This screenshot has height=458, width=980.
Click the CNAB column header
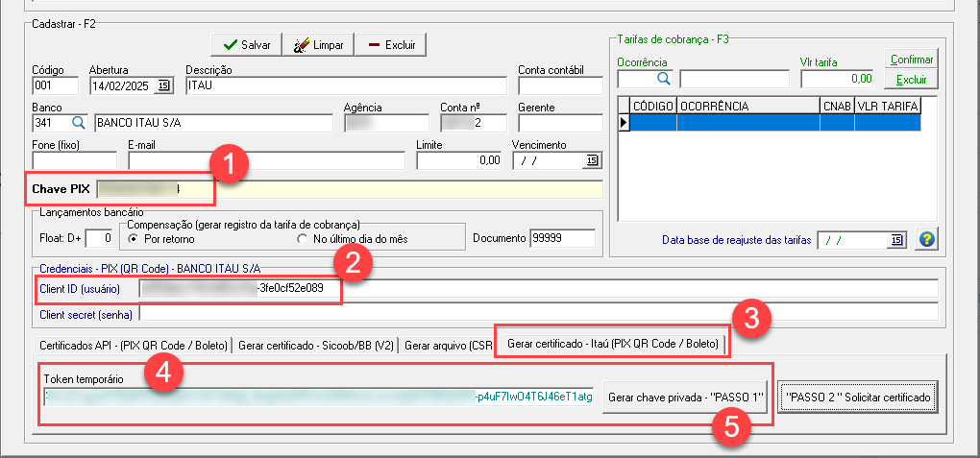(838, 107)
